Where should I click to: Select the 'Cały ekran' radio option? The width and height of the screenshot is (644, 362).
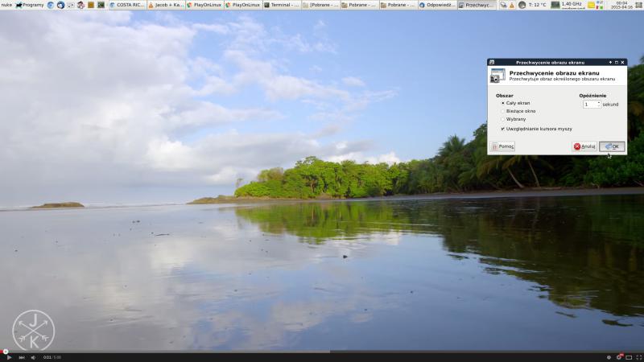[503, 103]
